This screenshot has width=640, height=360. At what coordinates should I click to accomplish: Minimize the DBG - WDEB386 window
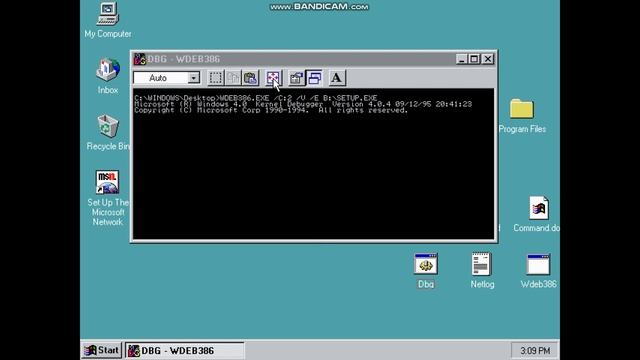(x=462, y=59)
